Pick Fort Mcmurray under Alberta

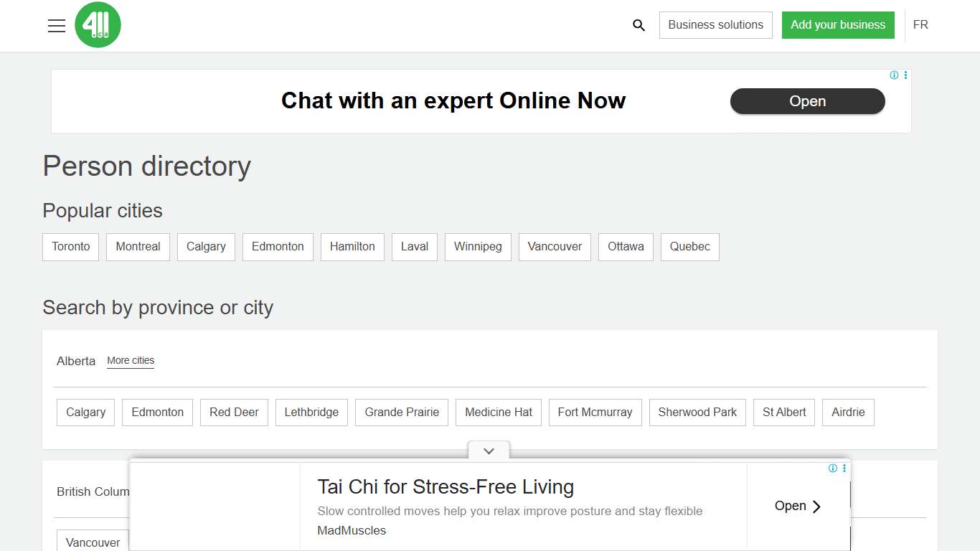(x=595, y=413)
